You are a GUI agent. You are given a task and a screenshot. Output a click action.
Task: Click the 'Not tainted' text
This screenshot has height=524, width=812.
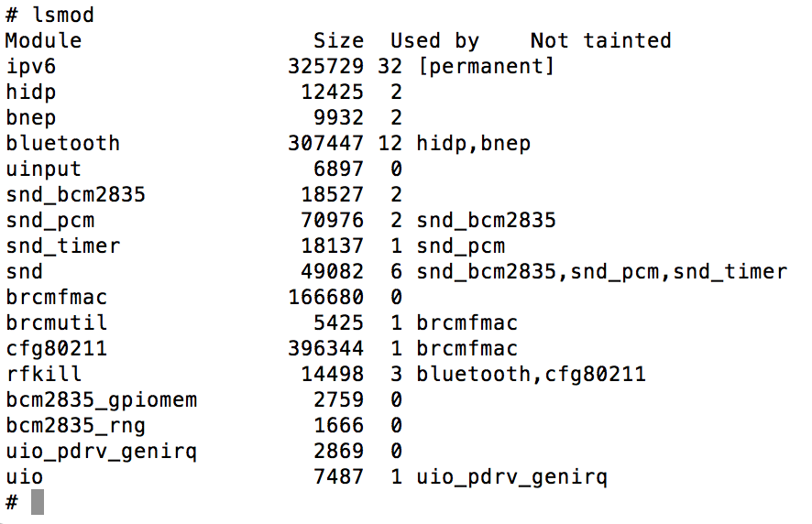tap(600, 41)
